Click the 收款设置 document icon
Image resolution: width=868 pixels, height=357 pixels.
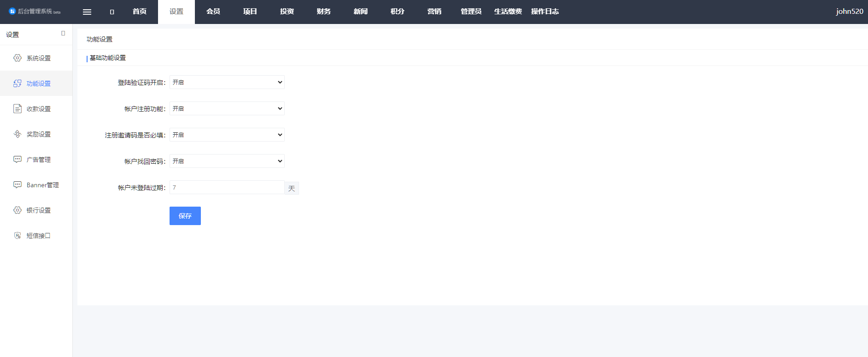pos(18,109)
